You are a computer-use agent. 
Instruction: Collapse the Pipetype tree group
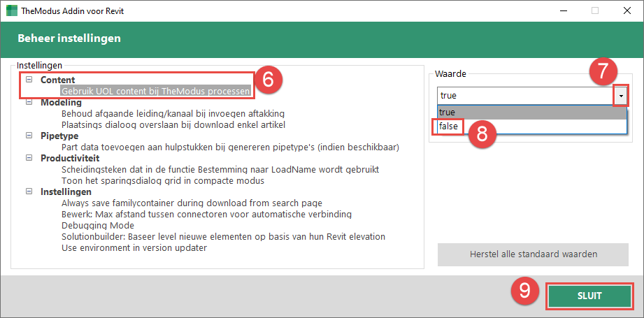click(29, 136)
